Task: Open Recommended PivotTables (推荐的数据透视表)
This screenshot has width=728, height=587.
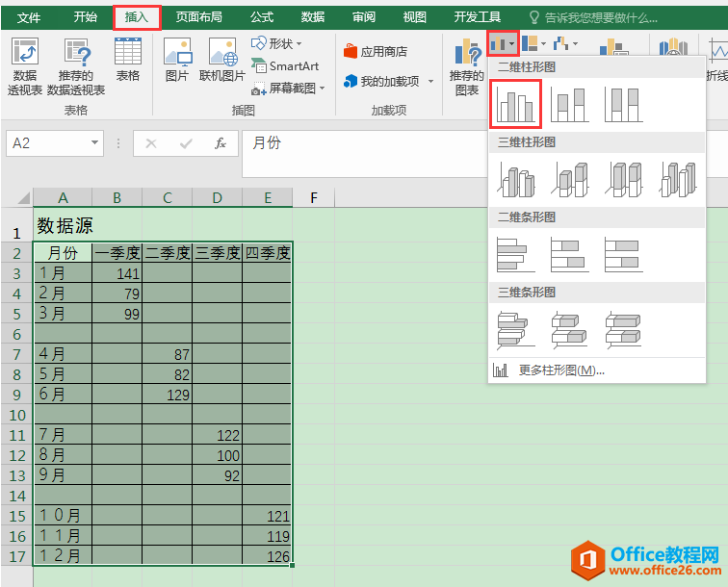Action: point(76,65)
